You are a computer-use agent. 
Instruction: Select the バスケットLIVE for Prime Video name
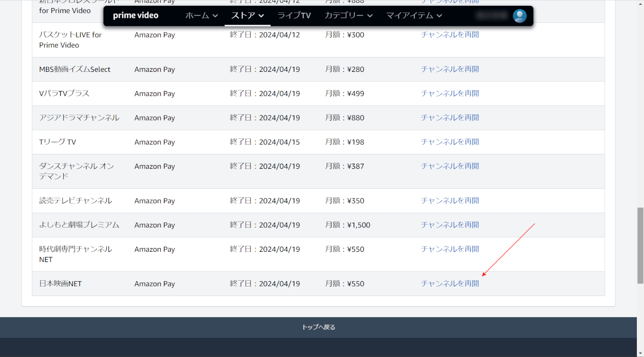[71, 40]
